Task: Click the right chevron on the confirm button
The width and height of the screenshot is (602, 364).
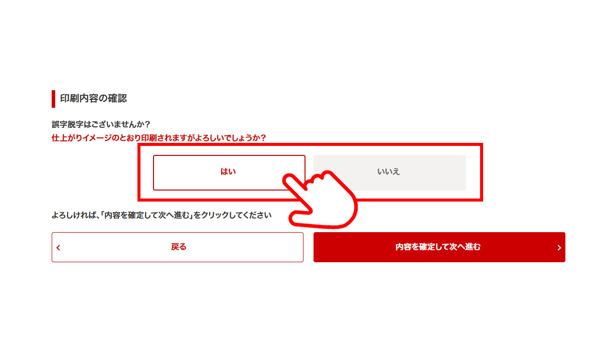Action: [559, 247]
